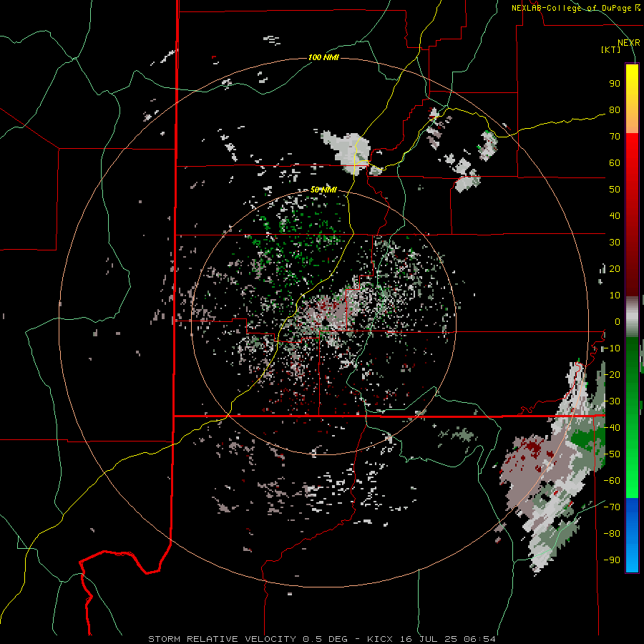This screenshot has width=644, height=644.
Task: Click the 60 value on the velocity scale
Action: pyautogui.click(x=615, y=163)
